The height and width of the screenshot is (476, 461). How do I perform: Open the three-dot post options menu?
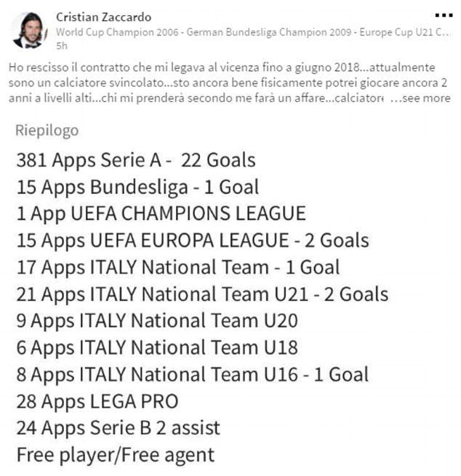click(x=443, y=15)
